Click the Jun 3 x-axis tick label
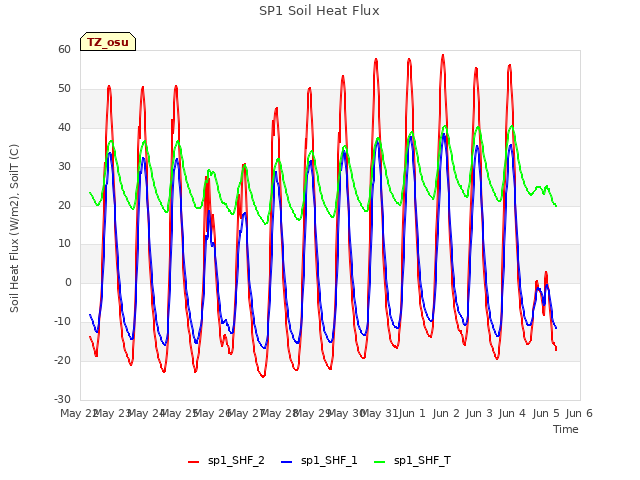The height and width of the screenshot is (480, 640). [x=479, y=413]
